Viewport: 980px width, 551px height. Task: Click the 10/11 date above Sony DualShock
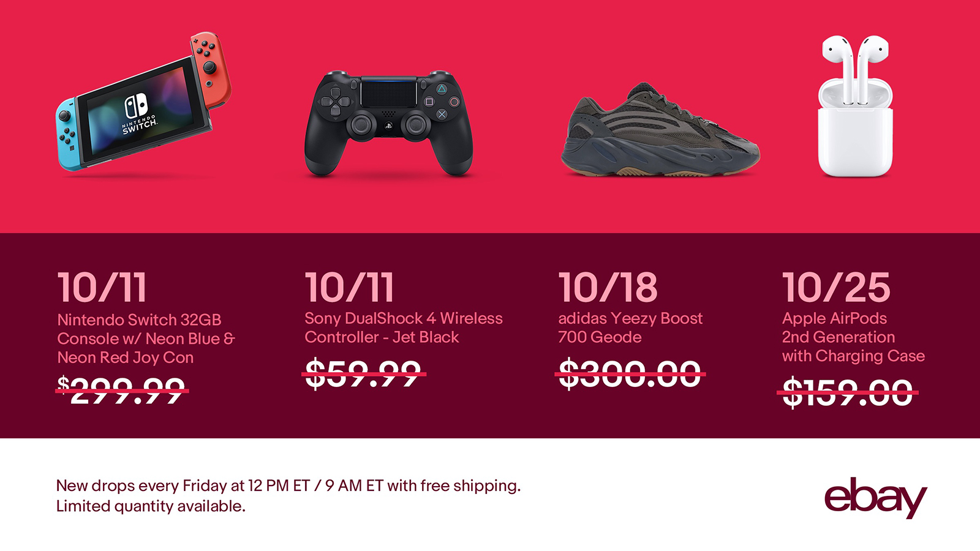[x=349, y=288]
